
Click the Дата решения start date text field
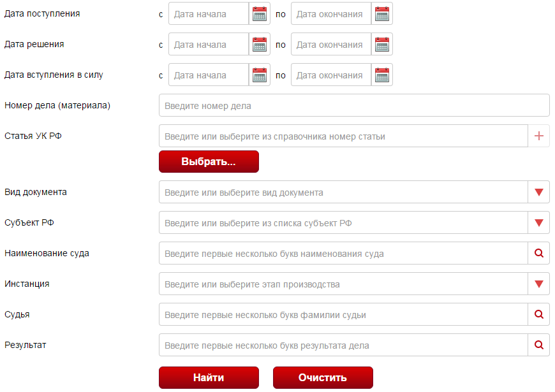click(x=208, y=45)
